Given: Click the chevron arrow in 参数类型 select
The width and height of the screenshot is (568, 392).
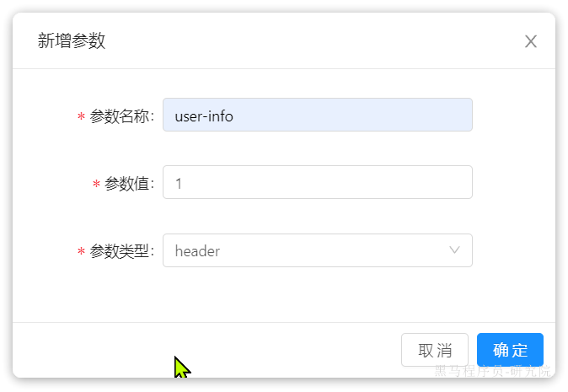Looking at the screenshot, I should (454, 250).
